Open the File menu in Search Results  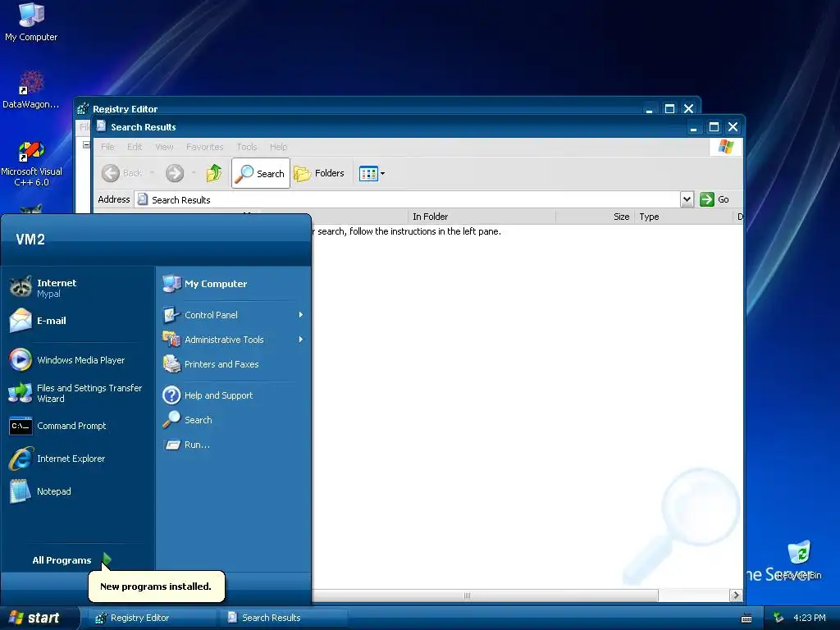[107, 147]
